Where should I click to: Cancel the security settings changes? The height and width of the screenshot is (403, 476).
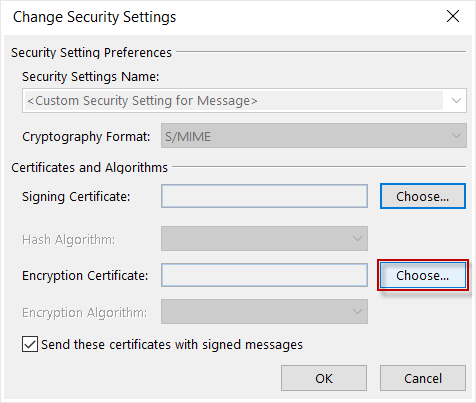coord(423,378)
